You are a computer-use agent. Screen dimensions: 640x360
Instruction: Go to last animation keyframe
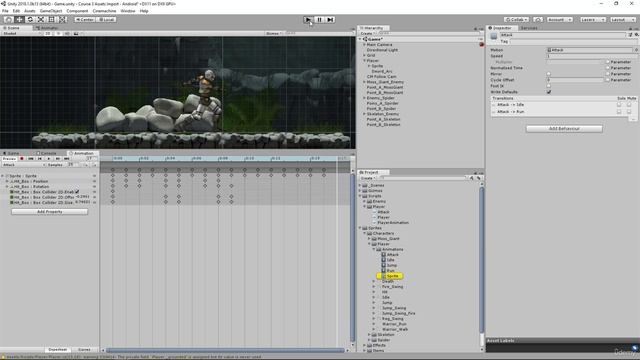point(67,158)
